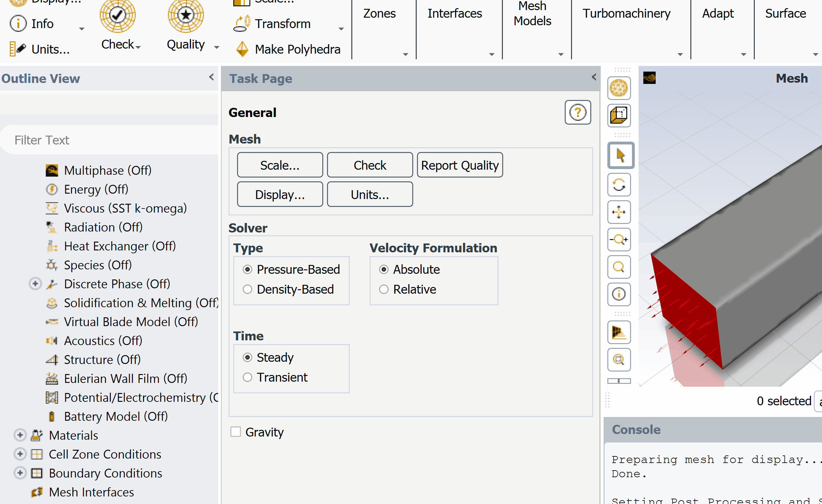Click the Display... button in Task Page
The width and height of the screenshot is (822, 504).
coord(280,194)
